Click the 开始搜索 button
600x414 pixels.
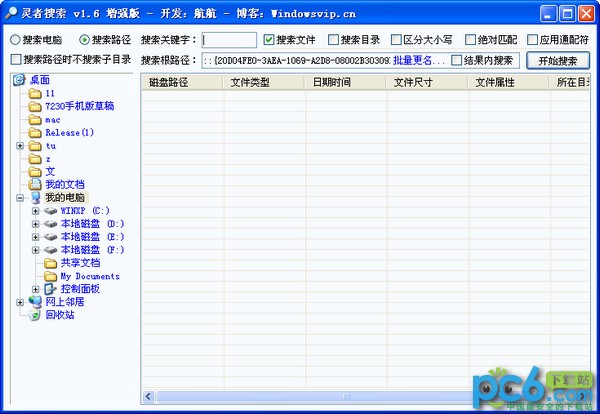tap(558, 61)
